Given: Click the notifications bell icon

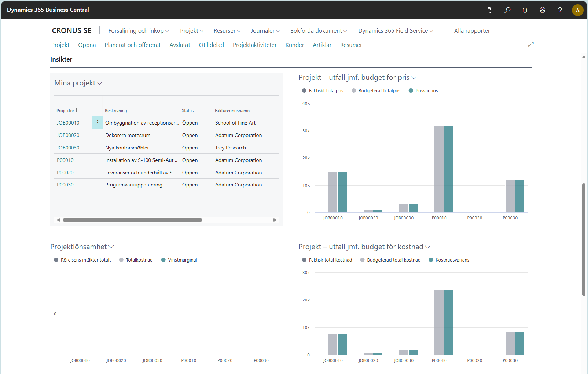Looking at the screenshot, I should [525, 10].
